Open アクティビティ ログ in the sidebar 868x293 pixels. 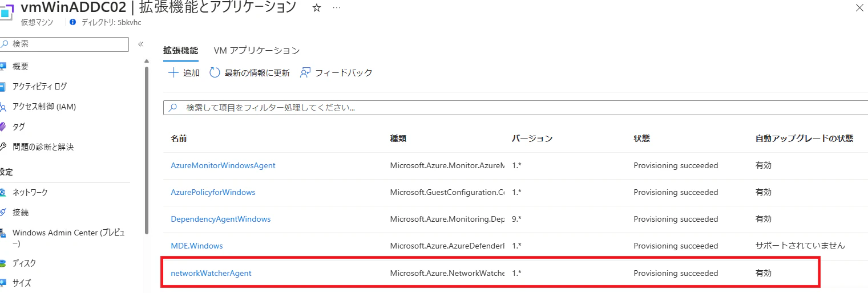point(39,86)
